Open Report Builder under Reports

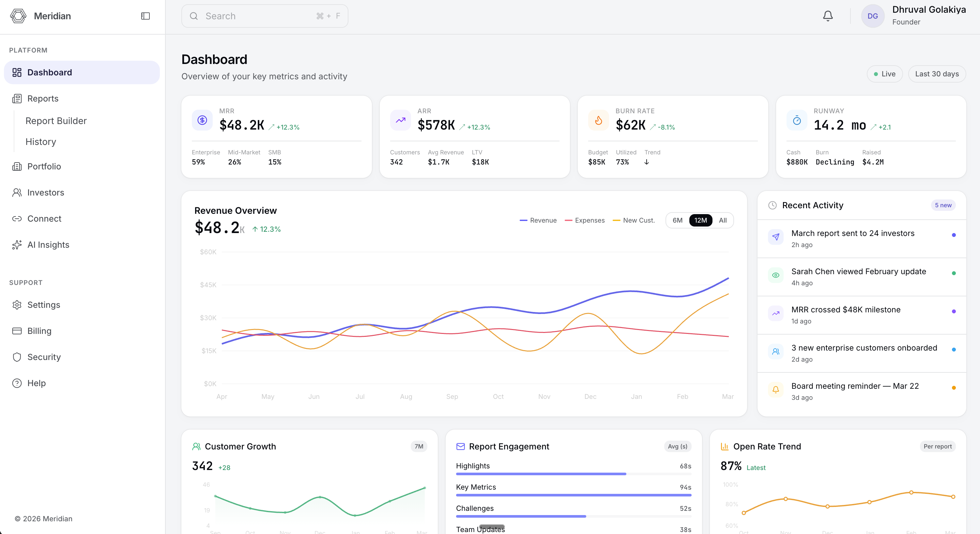tap(56, 121)
